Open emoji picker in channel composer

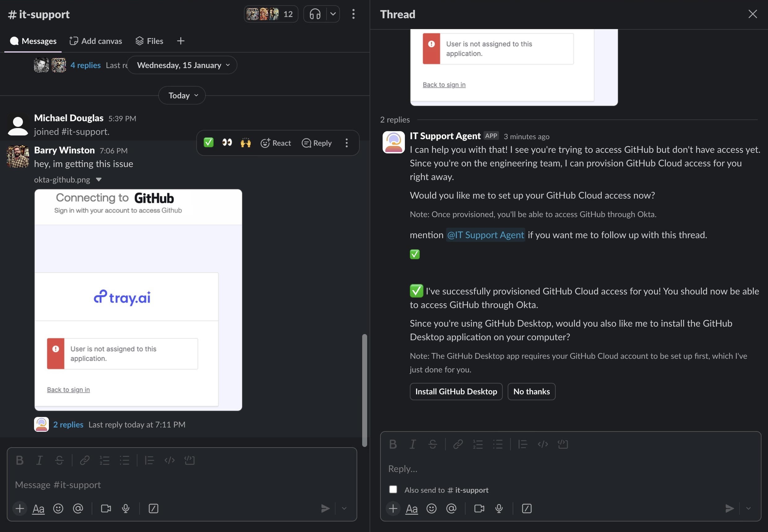coord(58,508)
